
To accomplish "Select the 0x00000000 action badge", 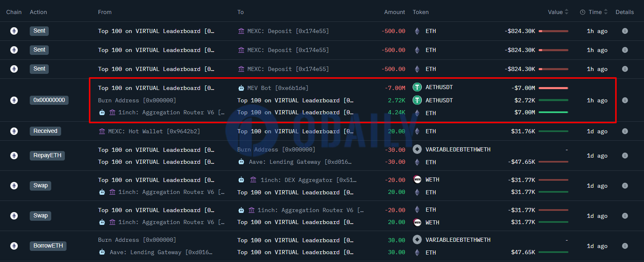I will tap(49, 100).
